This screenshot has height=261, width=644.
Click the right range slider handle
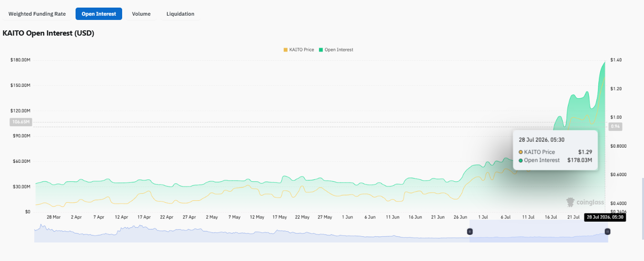[607, 232]
